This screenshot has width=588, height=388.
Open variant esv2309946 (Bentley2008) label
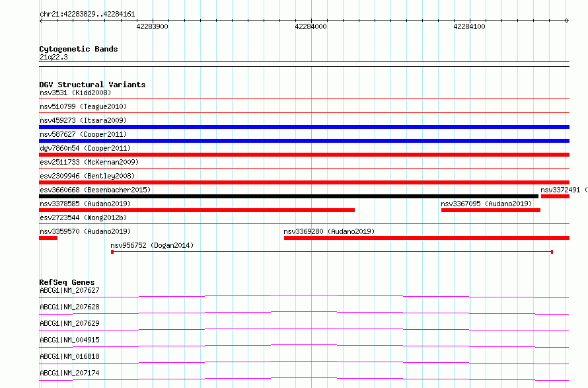pyautogui.click(x=87, y=176)
